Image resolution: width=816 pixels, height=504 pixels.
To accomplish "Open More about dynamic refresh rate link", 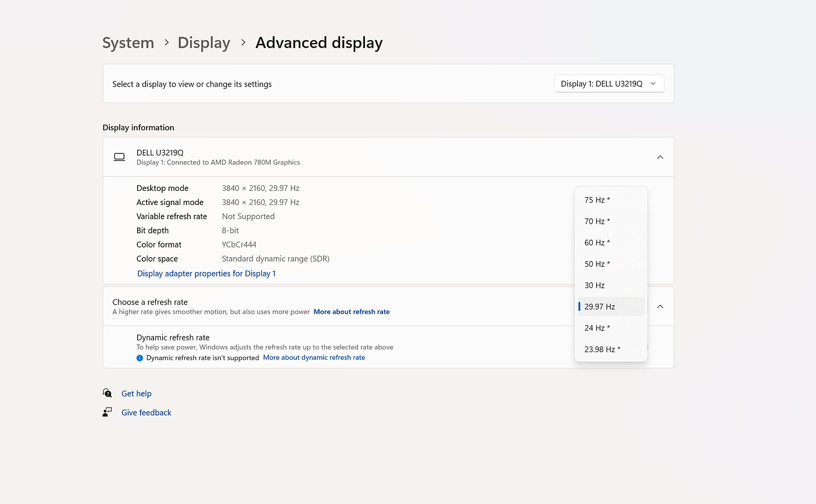I will tap(314, 358).
